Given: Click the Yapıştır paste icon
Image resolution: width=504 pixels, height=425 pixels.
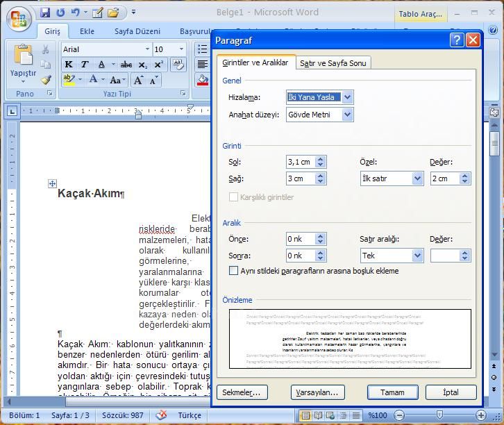Looking at the screenshot, I should point(23,55).
